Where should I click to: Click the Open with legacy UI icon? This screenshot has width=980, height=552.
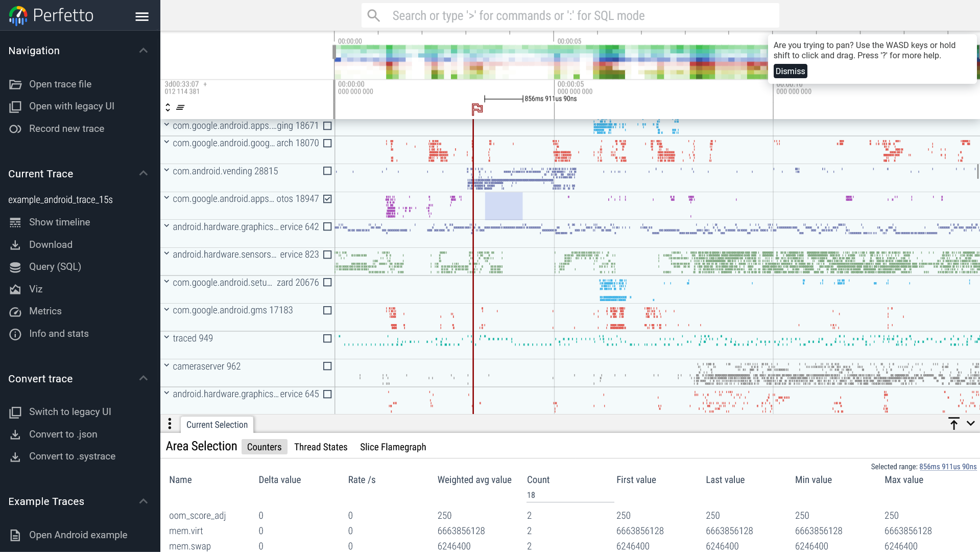[15, 106]
